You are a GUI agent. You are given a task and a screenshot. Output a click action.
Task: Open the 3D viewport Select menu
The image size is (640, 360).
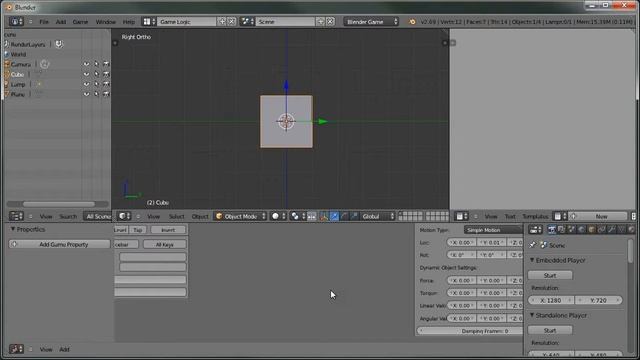(176, 216)
